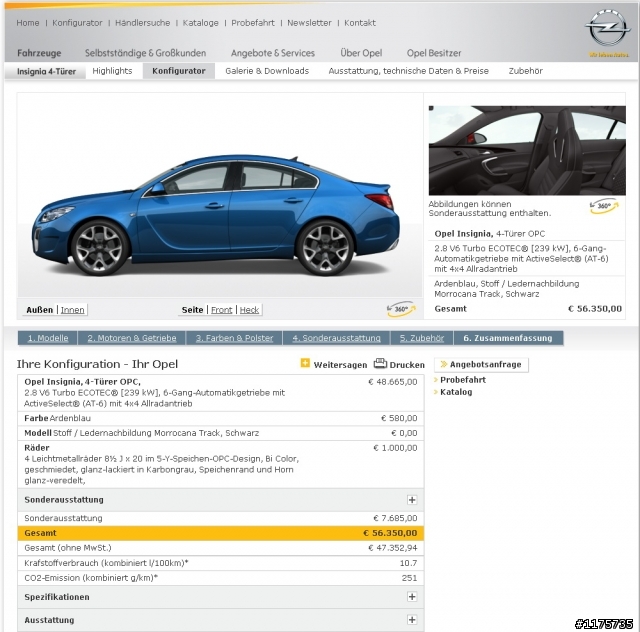Screen dimensions: 640x632
Task: Click the Drucken printer icon
Action: pos(380,363)
